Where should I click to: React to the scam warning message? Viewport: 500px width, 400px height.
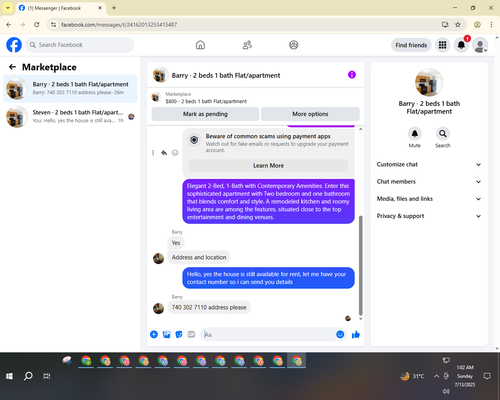(x=175, y=153)
